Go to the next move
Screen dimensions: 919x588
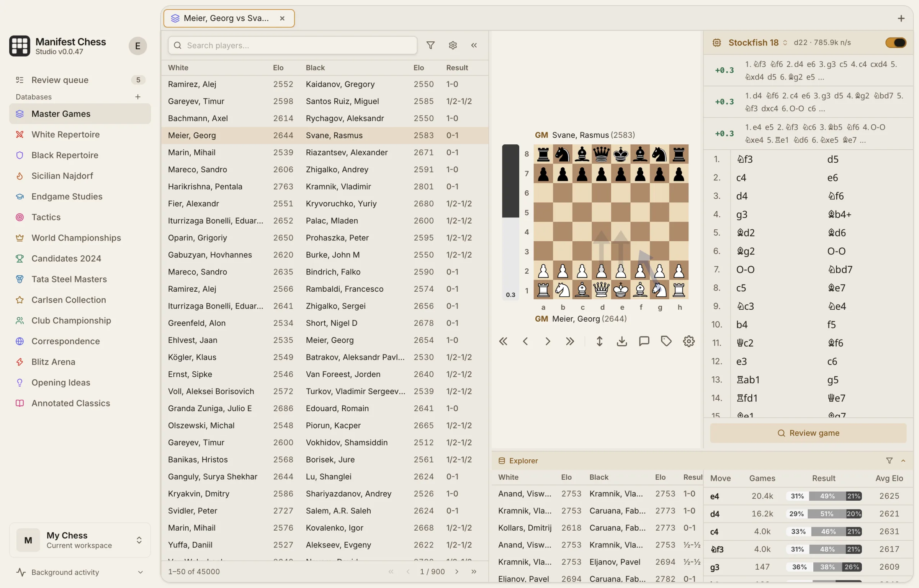[x=548, y=341]
